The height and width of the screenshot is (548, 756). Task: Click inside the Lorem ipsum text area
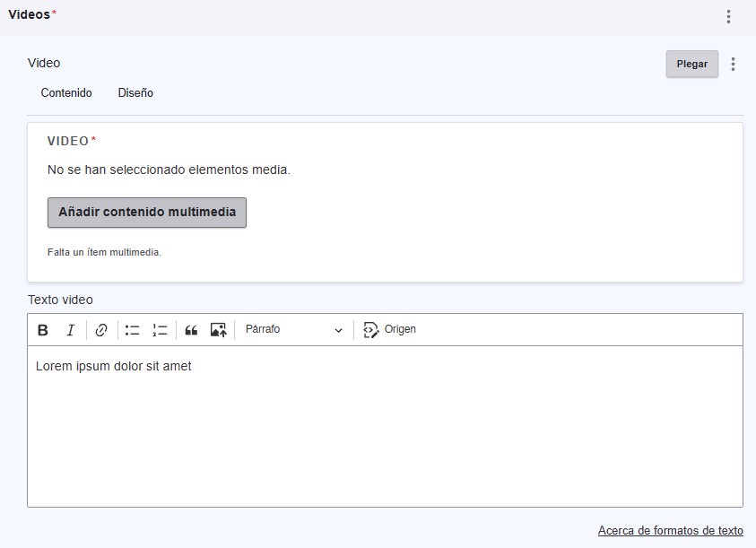pos(385,426)
